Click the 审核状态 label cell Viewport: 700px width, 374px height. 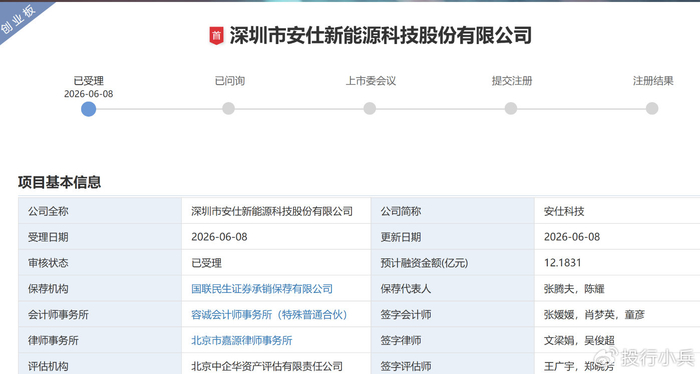tap(100, 263)
